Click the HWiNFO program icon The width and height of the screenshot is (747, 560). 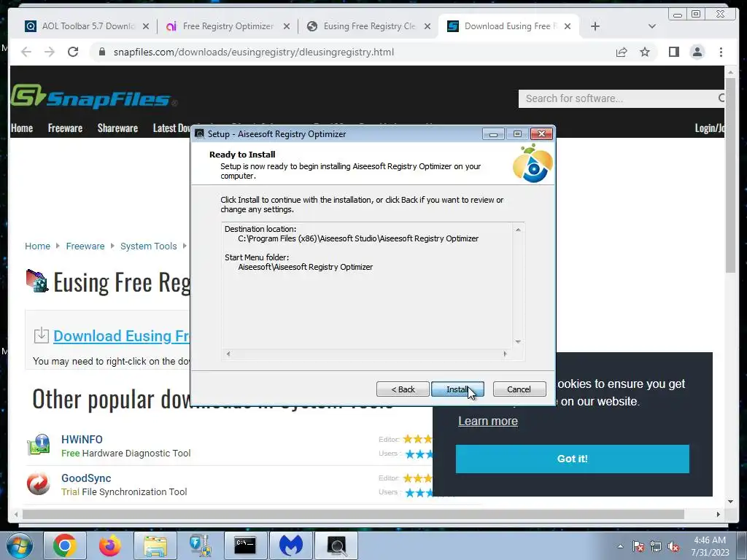point(39,445)
